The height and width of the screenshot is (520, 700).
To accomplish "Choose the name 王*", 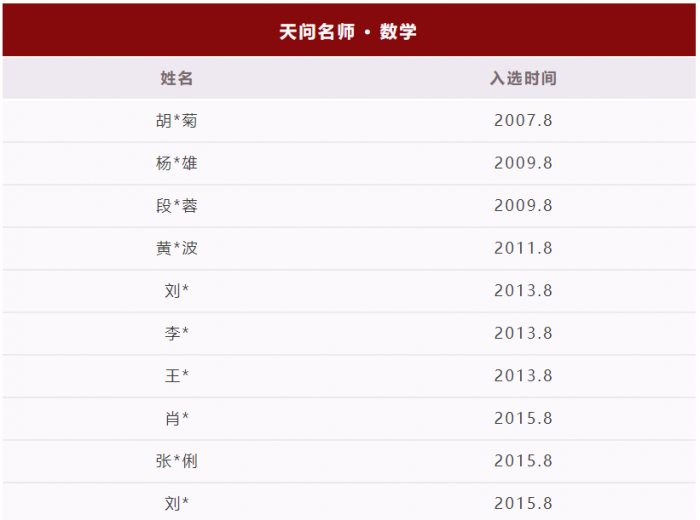I will point(177,376).
